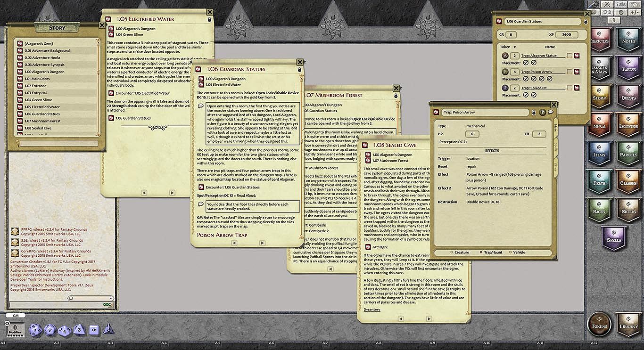Open the Library shield icon
This screenshot has width=644, height=350.
point(628,325)
